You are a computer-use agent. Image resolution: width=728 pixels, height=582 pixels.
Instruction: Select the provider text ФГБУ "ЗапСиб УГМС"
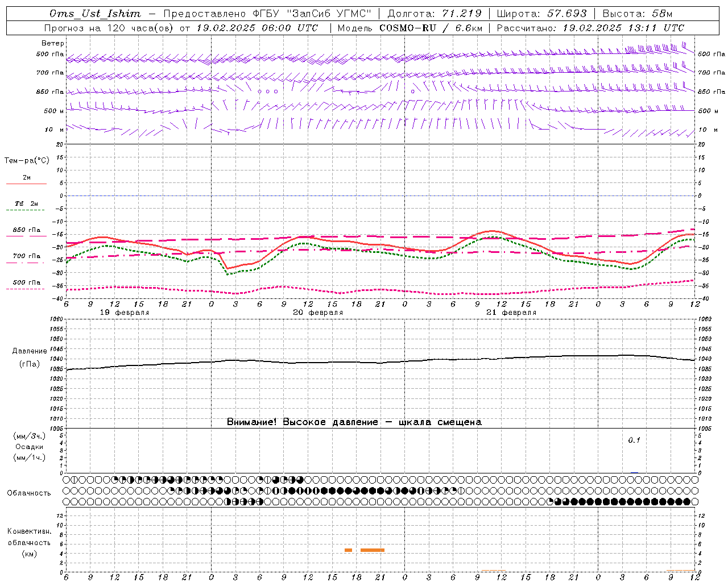(x=311, y=14)
